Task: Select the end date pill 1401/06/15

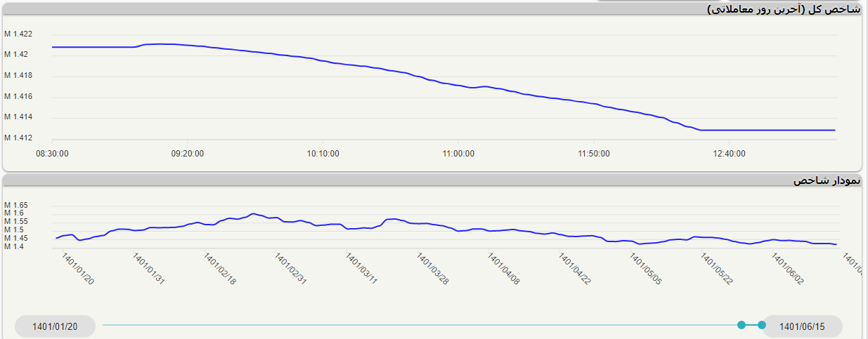Action: click(802, 326)
